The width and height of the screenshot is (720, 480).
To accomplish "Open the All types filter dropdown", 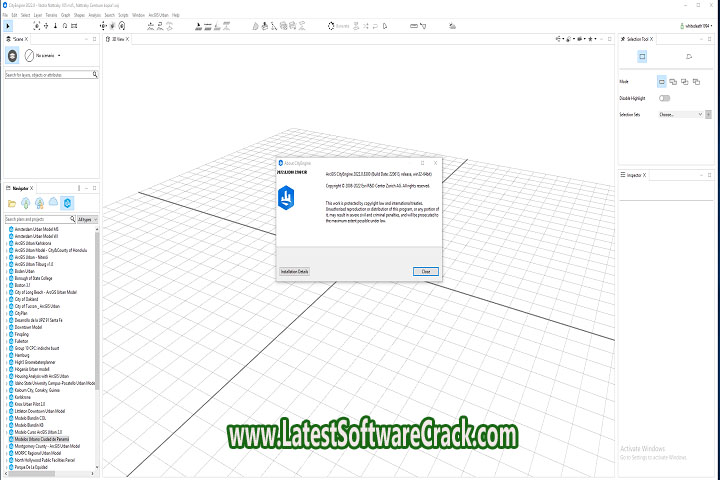I will pyautogui.click(x=87, y=220).
